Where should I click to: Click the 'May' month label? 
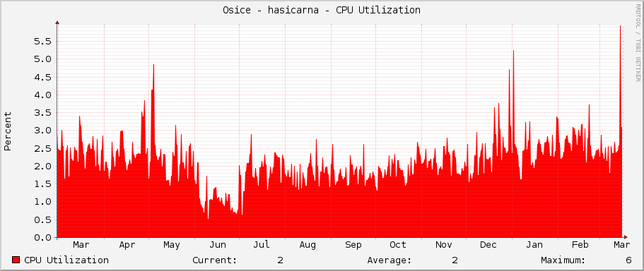pyautogui.click(x=172, y=245)
